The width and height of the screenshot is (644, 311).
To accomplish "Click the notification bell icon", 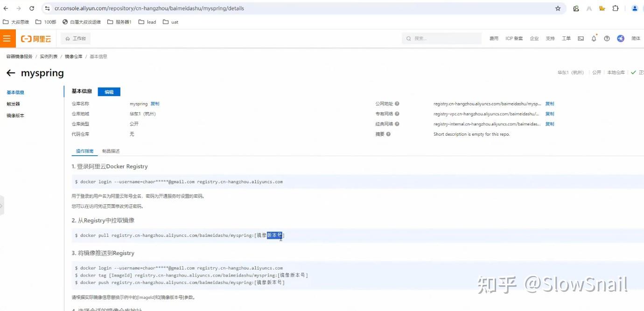I will click(x=594, y=38).
